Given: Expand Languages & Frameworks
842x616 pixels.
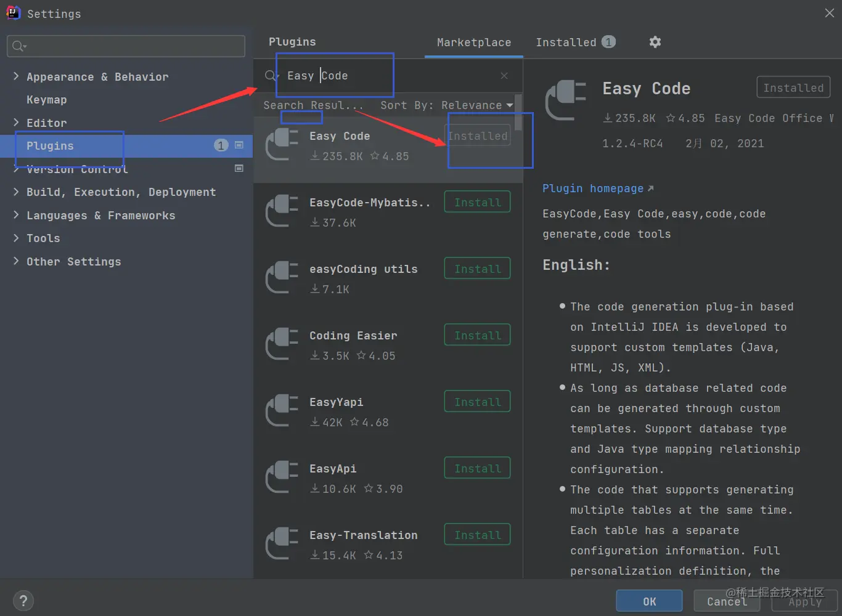Looking at the screenshot, I should pos(16,215).
